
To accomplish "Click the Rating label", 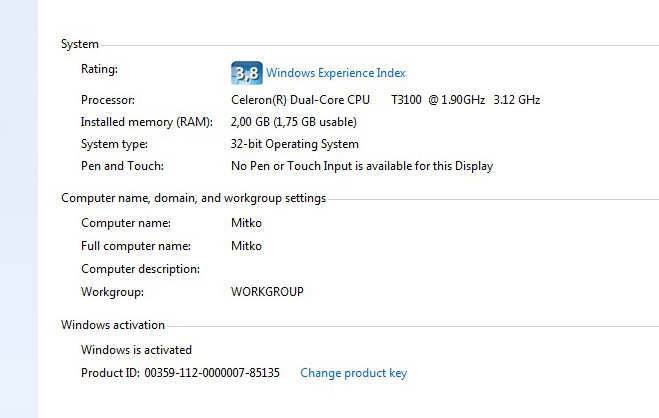I will point(99,69).
